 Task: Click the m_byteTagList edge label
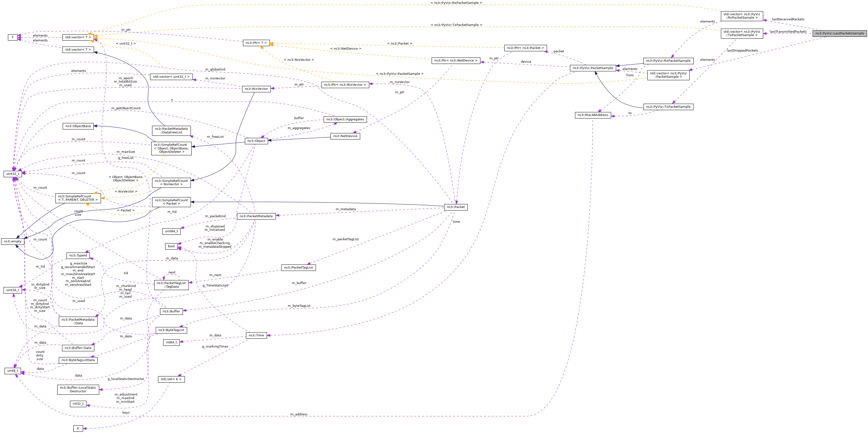point(299,306)
